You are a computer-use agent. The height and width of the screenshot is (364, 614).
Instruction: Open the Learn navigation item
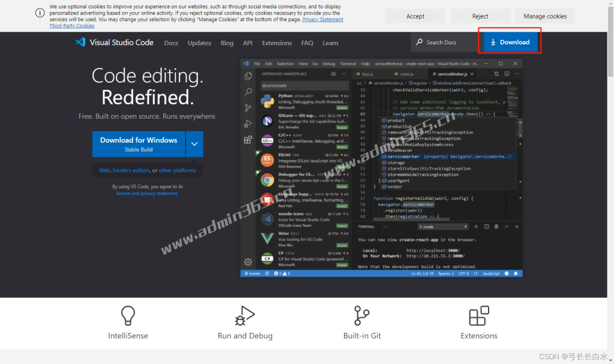[330, 43]
